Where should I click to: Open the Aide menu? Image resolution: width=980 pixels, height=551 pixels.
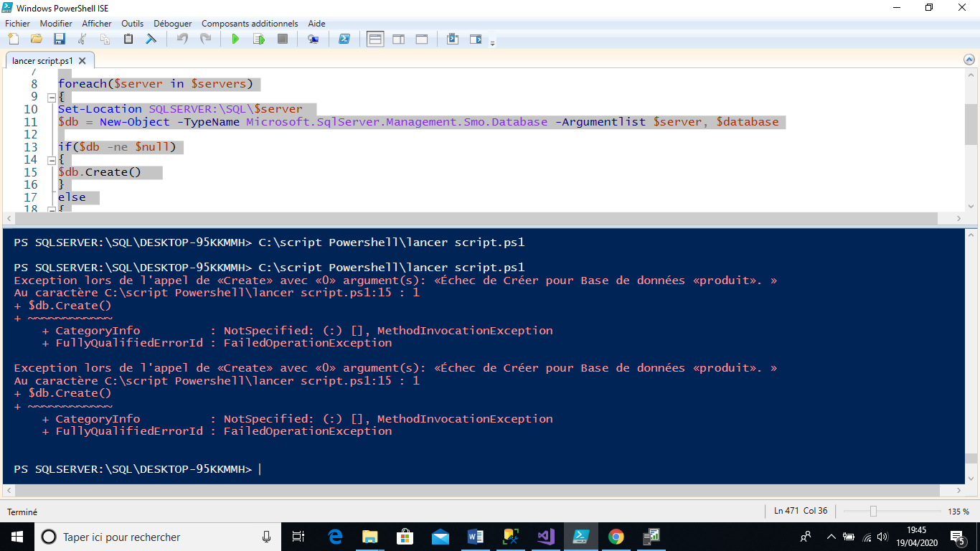(316, 24)
